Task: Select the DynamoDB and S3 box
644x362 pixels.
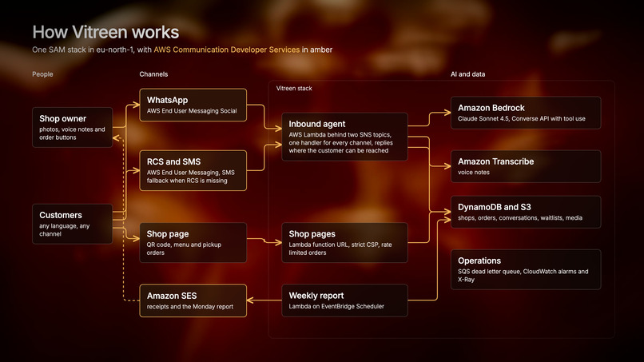Action: pyautogui.click(x=526, y=212)
